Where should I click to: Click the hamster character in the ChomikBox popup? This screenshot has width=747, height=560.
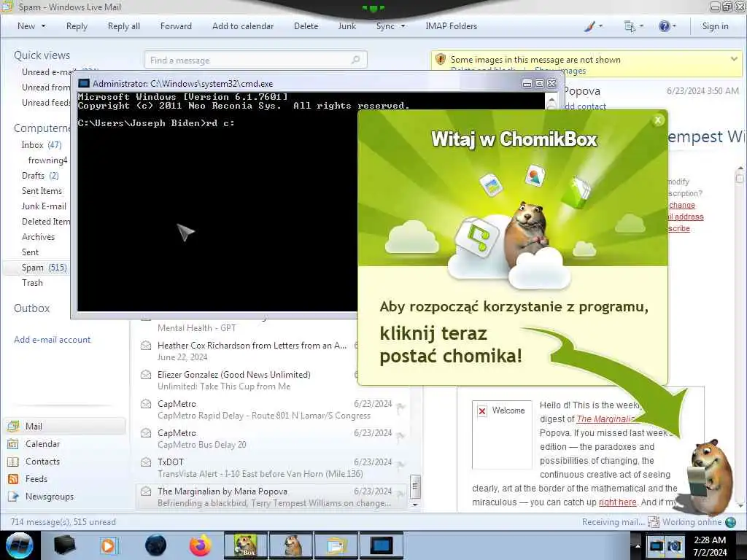[528, 233]
